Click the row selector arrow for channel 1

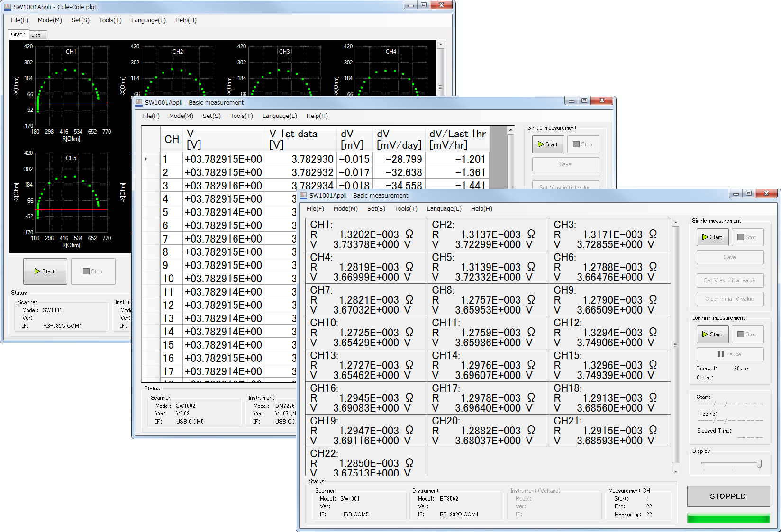click(x=146, y=159)
